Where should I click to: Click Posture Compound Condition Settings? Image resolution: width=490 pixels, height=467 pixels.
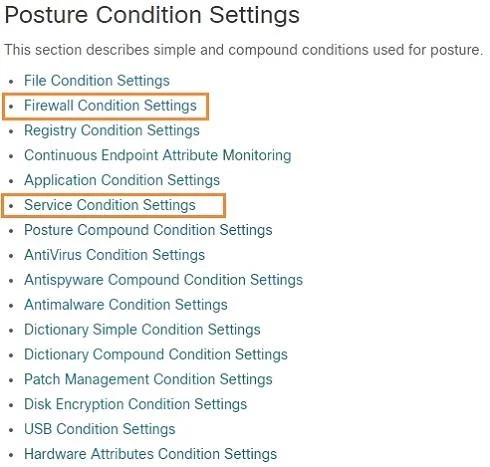pyautogui.click(x=148, y=230)
